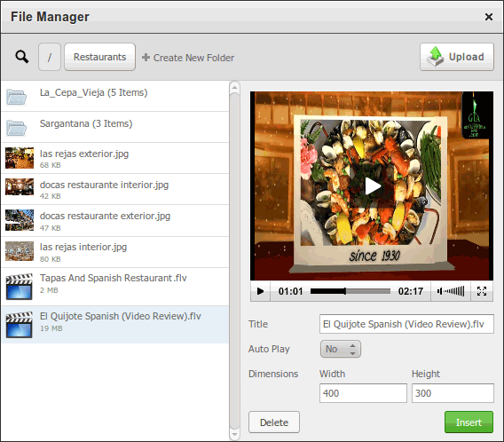Click the Delete button
Image resolution: width=504 pixels, height=442 pixels.
click(274, 422)
